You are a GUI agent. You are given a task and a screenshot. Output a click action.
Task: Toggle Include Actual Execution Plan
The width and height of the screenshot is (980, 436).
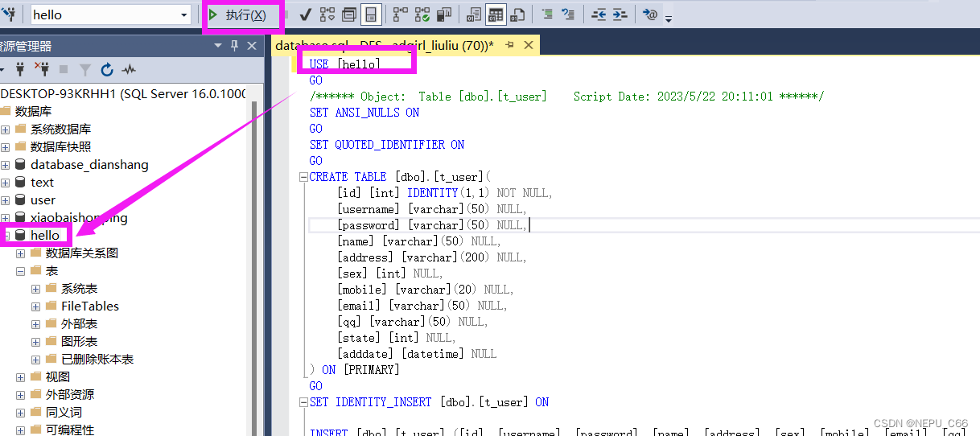[401, 14]
